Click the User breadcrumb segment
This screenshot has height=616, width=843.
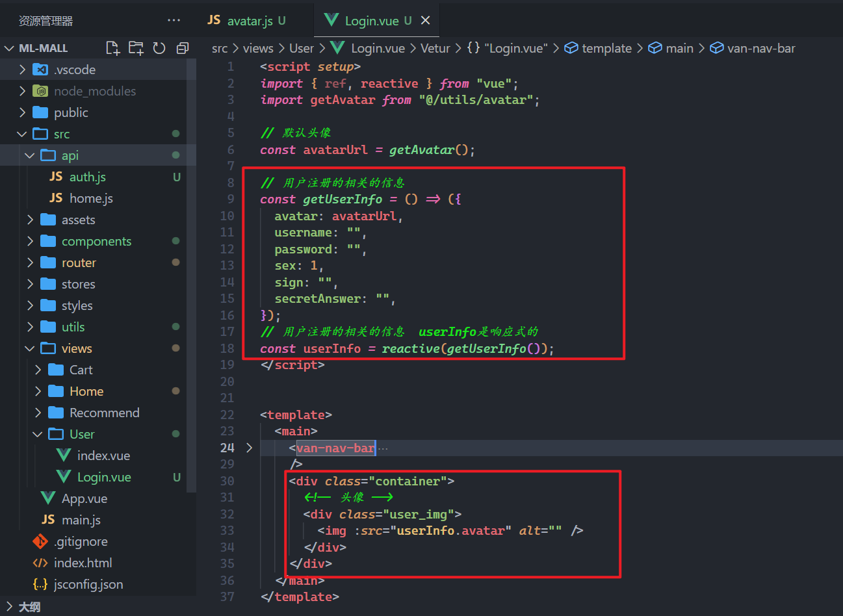pos(302,48)
